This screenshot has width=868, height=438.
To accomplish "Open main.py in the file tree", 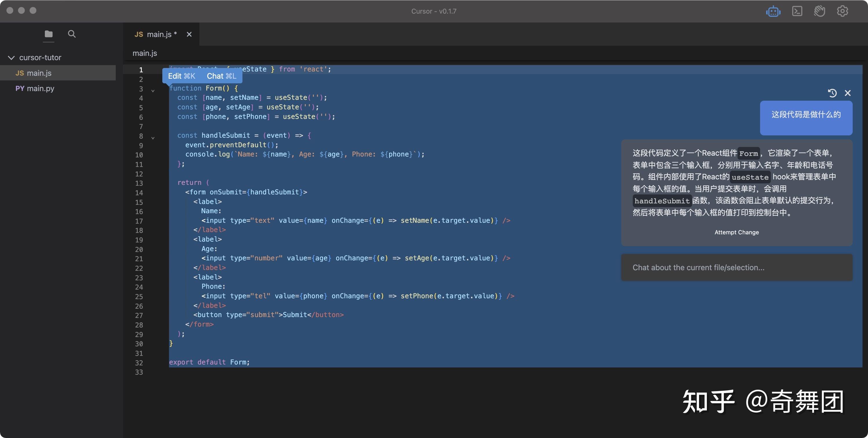I will click(40, 88).
